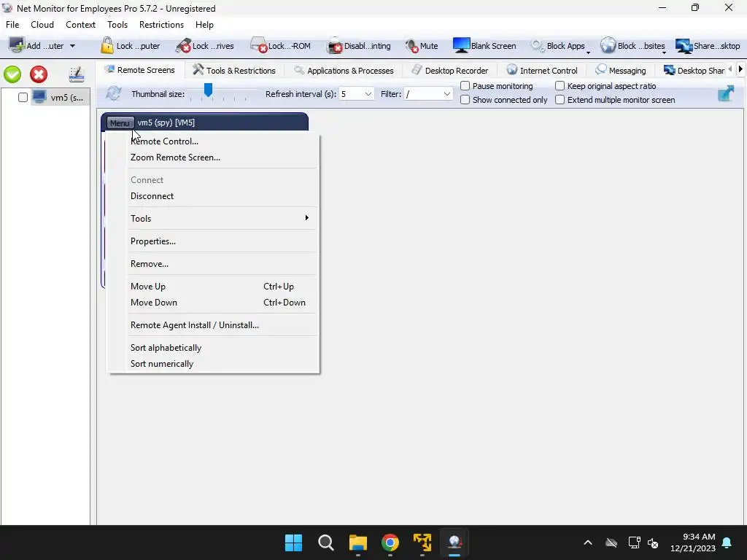Open taskbar Search
Screen dimensions: 747x560
[x=326, y=542]
